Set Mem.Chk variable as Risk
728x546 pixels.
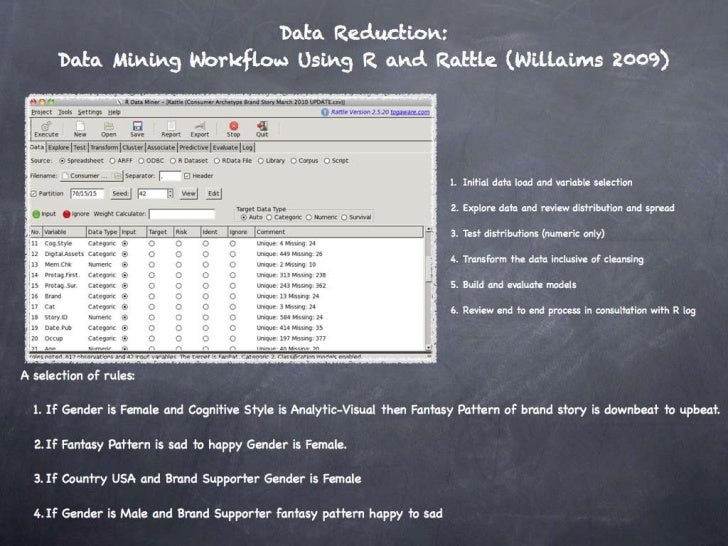point(179,265)
